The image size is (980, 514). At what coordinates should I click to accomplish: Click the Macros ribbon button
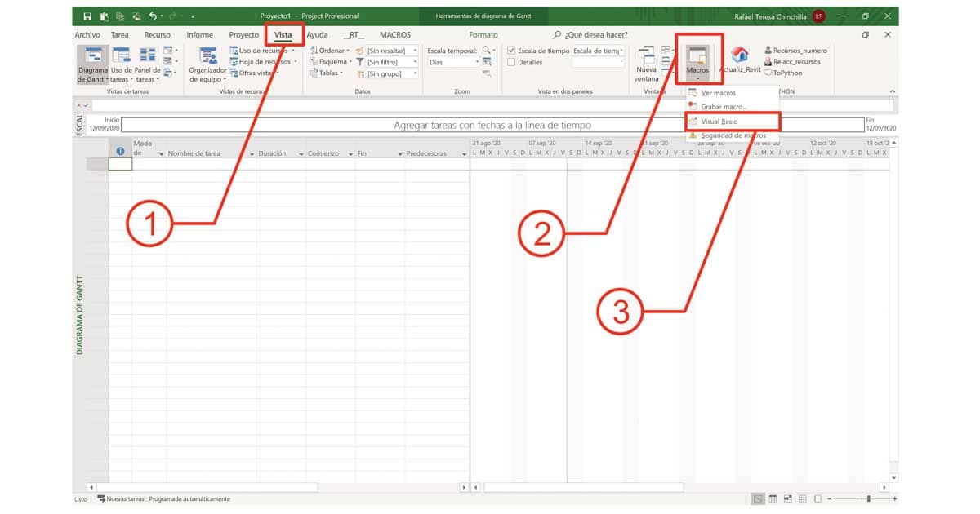click(697, 62)
